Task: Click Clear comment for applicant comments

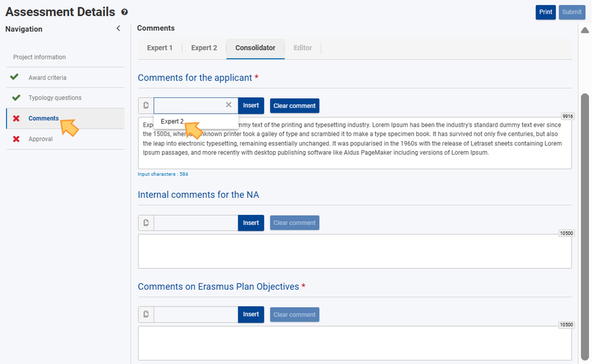Action: click(x=294, y=106)
